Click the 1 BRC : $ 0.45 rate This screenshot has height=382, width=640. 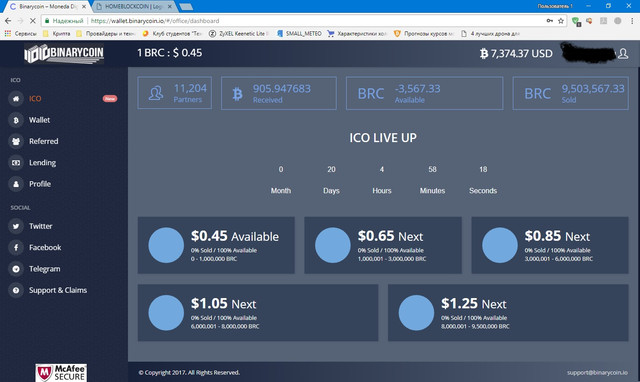pos(169,53)
